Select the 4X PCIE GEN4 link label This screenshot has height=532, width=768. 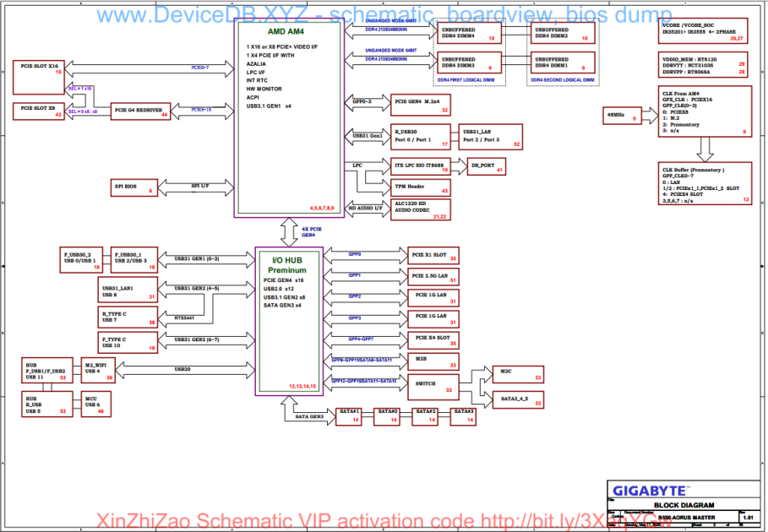coord(312,232)
